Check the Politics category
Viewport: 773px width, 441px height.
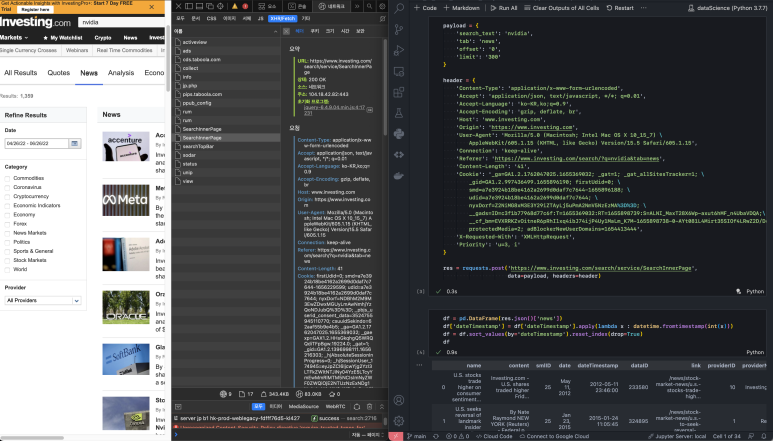coord(7,242)
